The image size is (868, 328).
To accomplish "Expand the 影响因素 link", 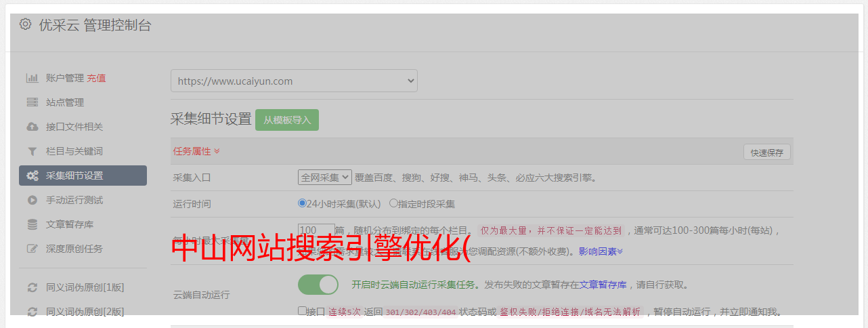I will (601, 251).
